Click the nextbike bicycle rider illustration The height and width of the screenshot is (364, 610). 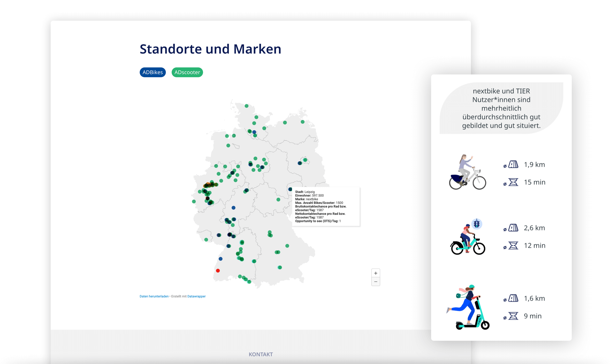point(467,172)
